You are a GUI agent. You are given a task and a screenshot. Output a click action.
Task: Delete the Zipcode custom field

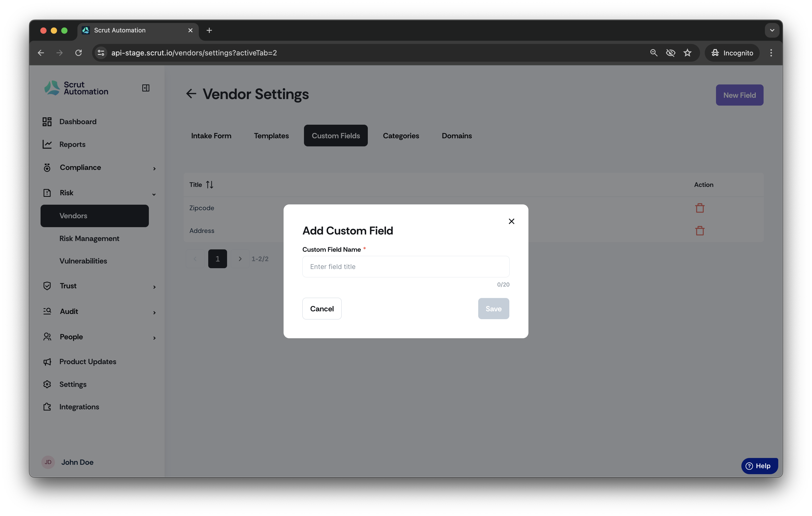coord(700,208)
